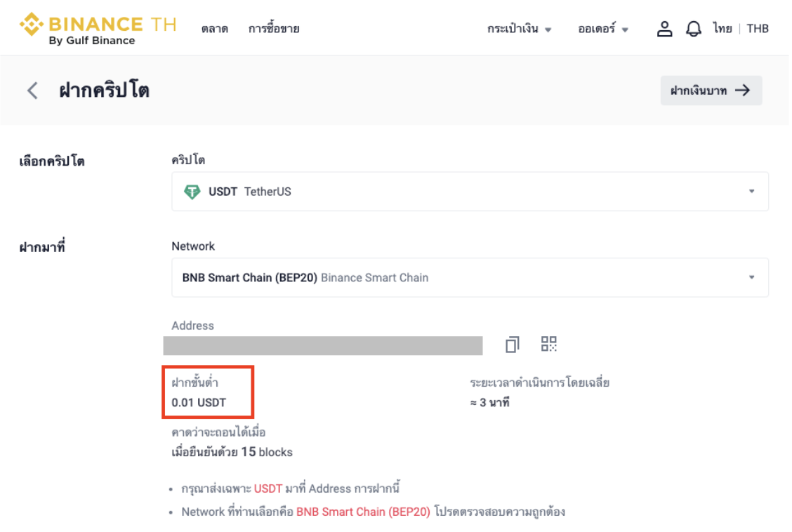Open the ตลาด market menu
The image size is (792, 532).
point(214,29)
